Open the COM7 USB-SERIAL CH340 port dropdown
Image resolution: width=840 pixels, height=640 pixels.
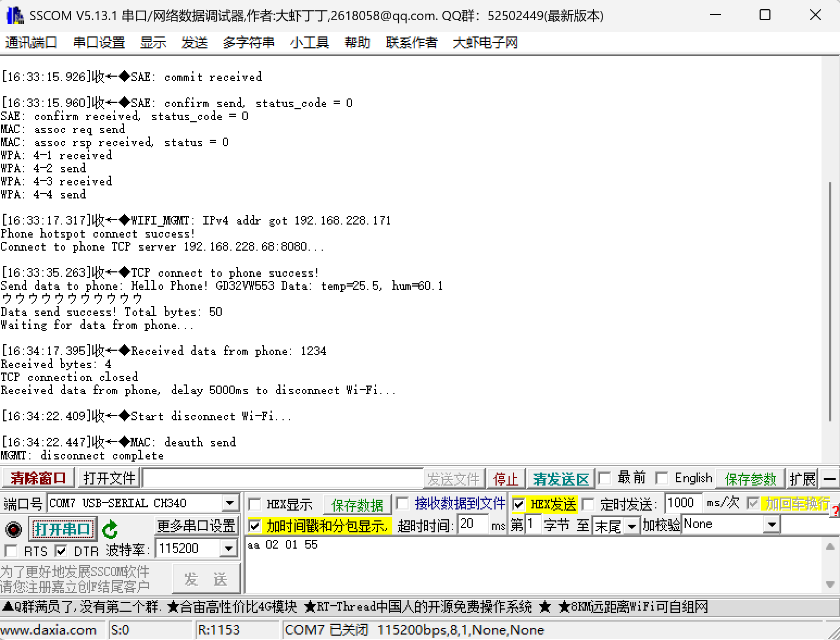click(x=230, y=503)
